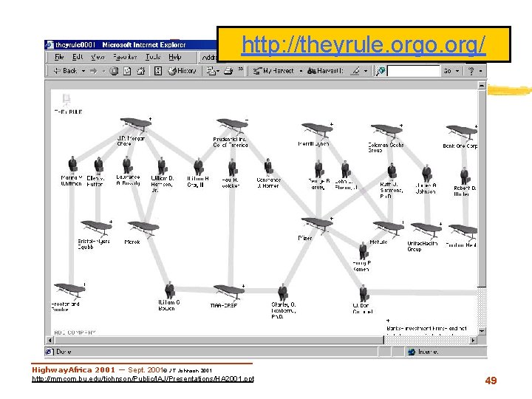Image resolution: width=532 pixels, height=399 pixels.
Task: Click the Harvest It button
Action: [325, 71]
